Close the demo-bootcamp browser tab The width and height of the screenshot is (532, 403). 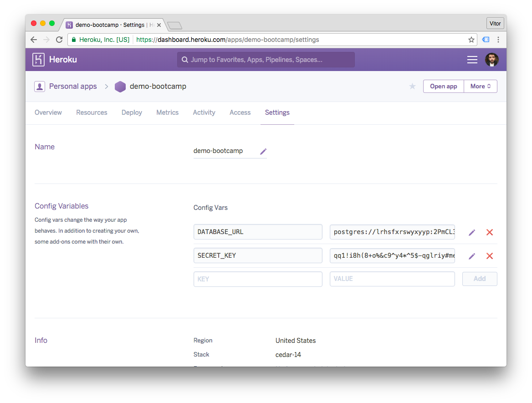(x=159, y=25)
